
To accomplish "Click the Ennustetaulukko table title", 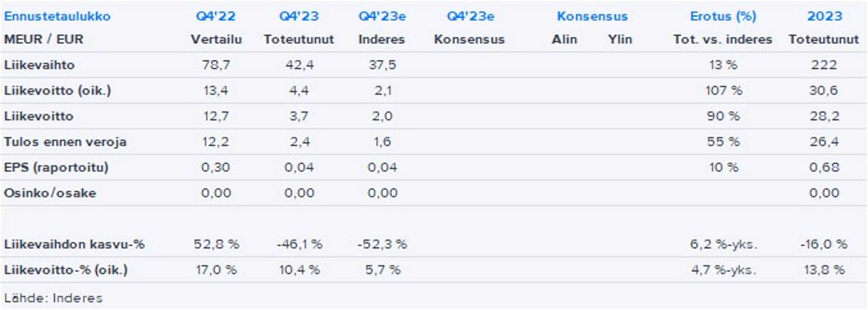I will 57,16.
